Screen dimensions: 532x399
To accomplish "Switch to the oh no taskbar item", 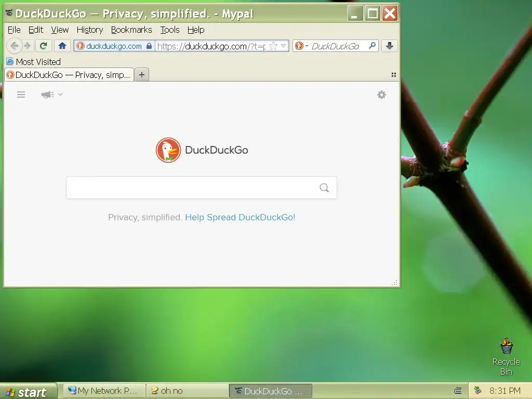I will tap(188, 391).
